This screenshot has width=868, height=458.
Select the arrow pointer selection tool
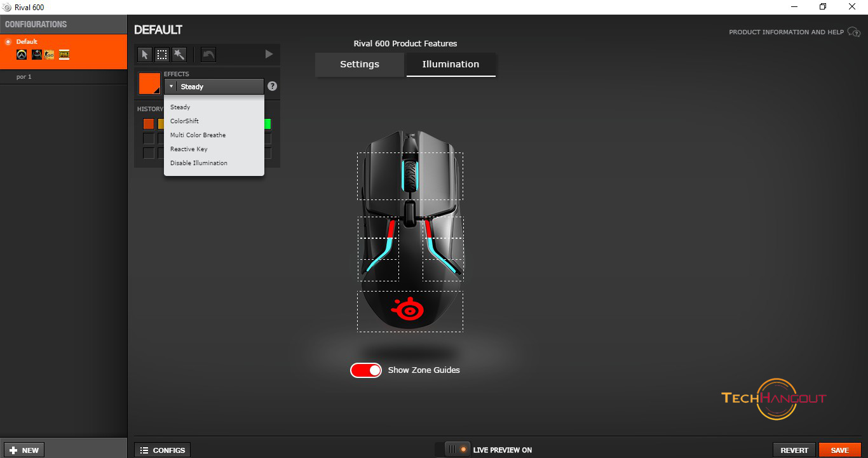pyautogui.click(x=145, y=55)
